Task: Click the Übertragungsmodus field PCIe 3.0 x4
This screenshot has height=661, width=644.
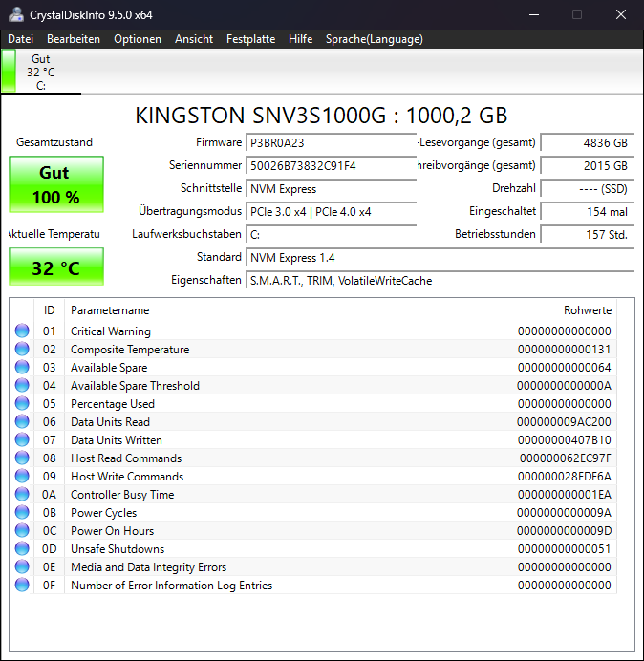Action: point(331,212)
